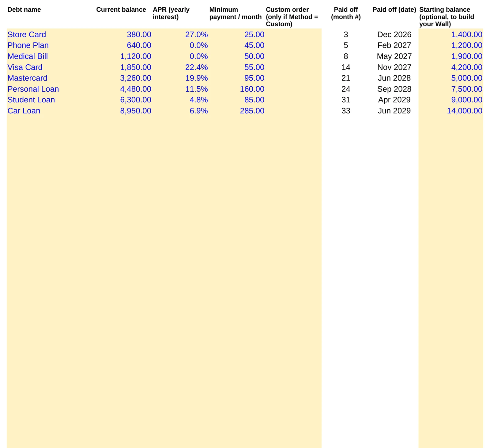The height and width of the screenshot is (448, 490).
Task: Select paid off month number 24
Action: tap(346, 89)
